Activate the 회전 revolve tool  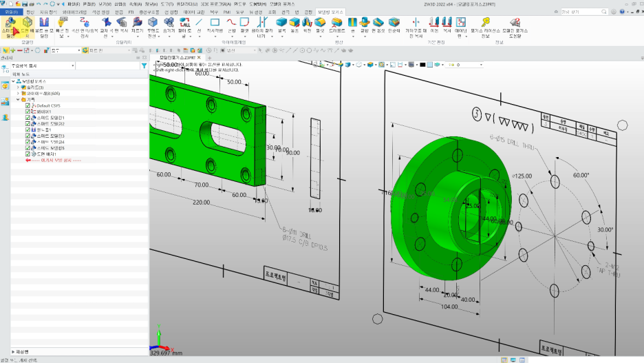pyautogui.click(x=308, y=25)
